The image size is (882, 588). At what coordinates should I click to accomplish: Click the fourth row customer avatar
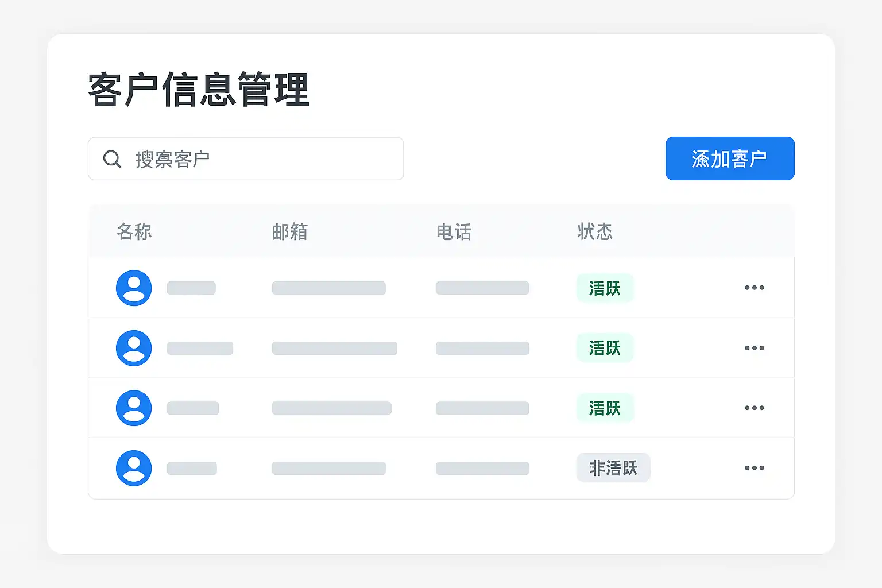click(134, 468)
